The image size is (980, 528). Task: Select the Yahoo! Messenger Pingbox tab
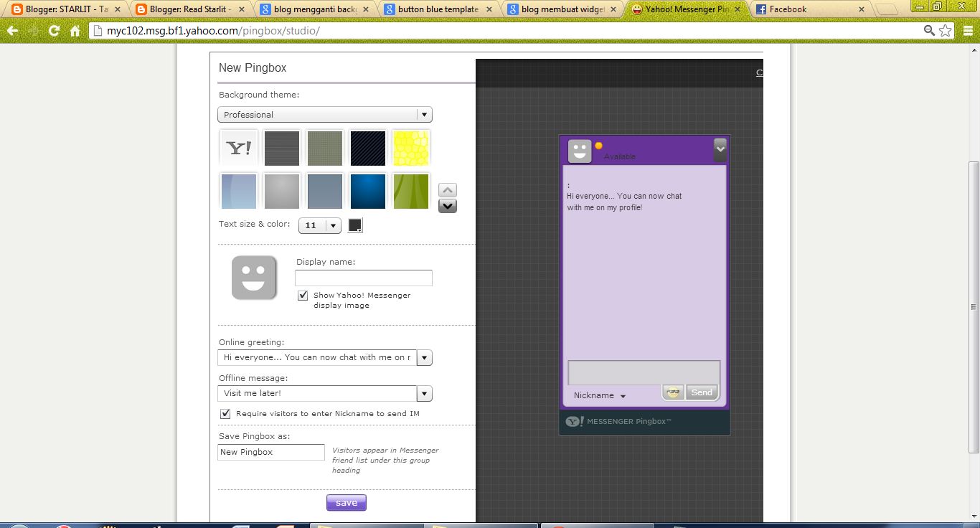[x=688, y=9]
